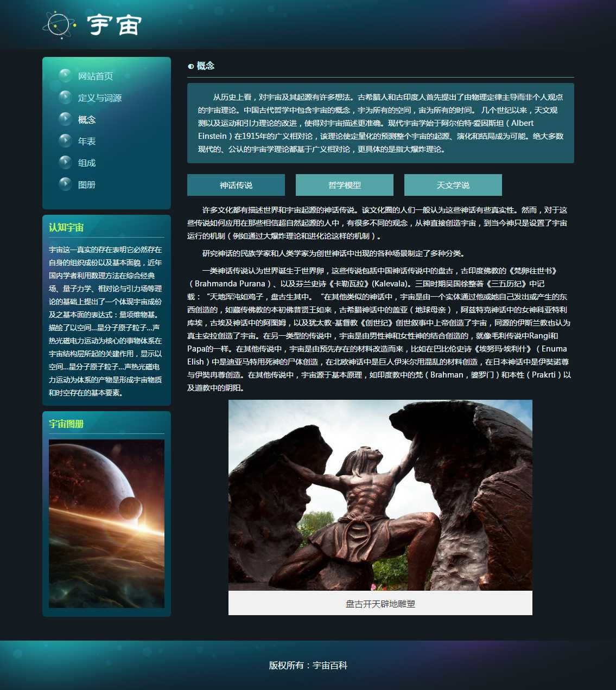Click the bullet icon before 概念 heading

coord(190,66)
